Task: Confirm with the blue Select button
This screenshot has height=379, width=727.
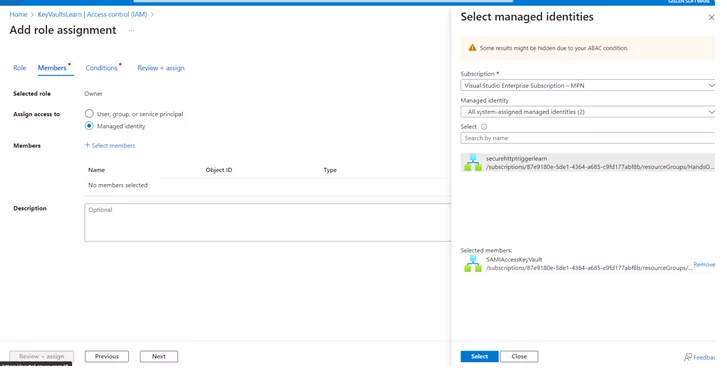Action: pos(479,356)
